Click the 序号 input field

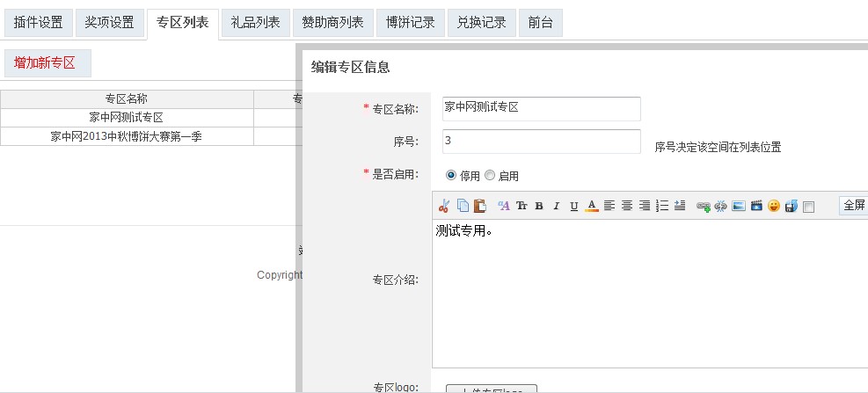[x=542, y=142]
